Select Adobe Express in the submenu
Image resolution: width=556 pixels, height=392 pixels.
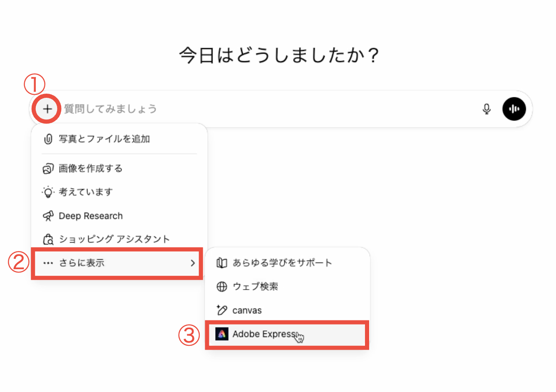pyautogui.click(x=264, y=334)
